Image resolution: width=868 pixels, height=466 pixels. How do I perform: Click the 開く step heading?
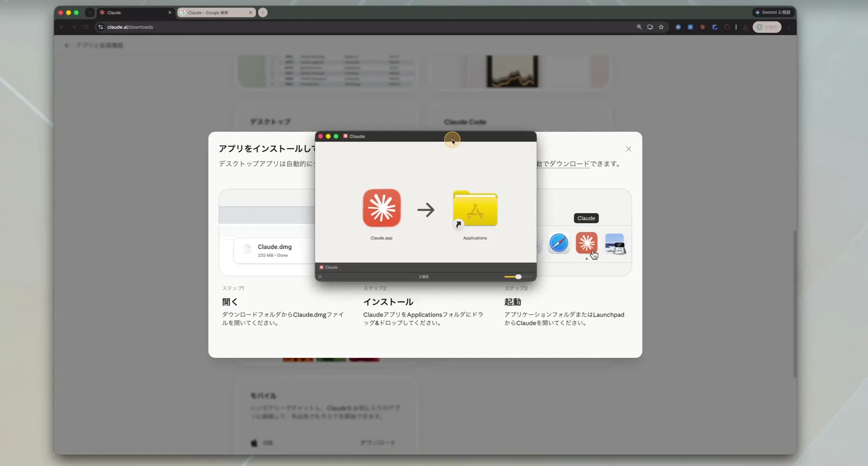pos(230,302)
